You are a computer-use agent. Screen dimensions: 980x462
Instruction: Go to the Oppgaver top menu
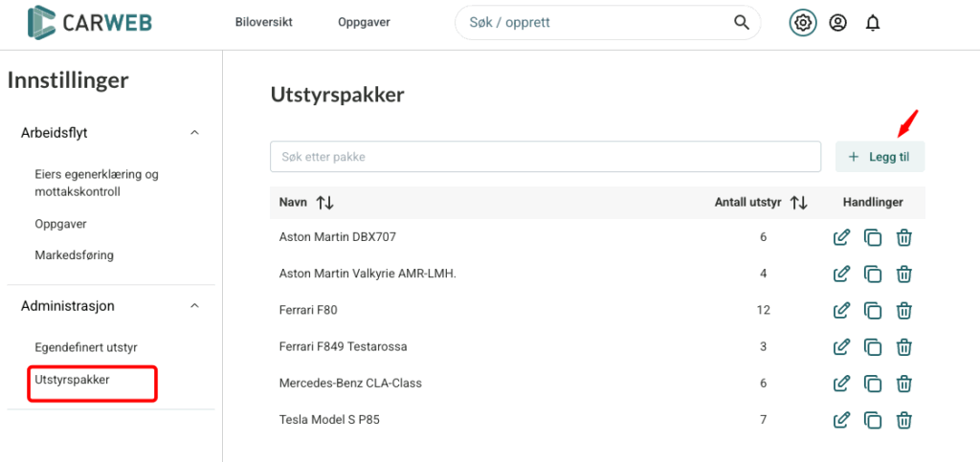pyautogui.click(x=364, y=22)
